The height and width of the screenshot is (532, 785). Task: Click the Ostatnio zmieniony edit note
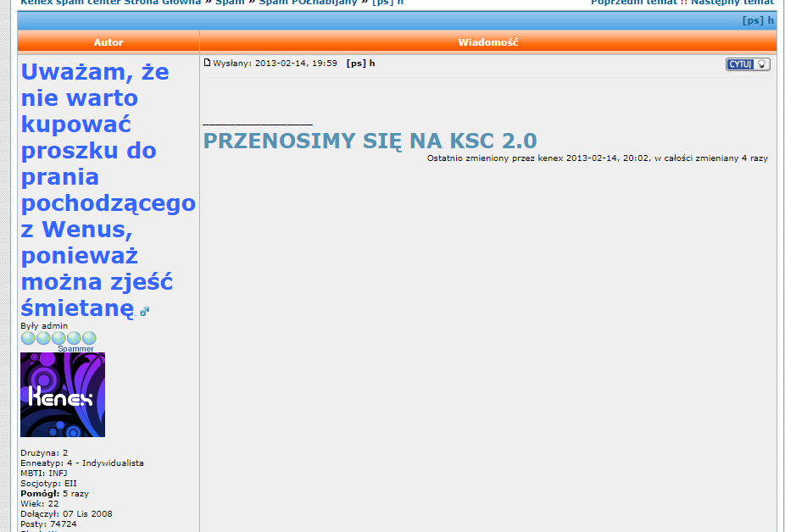coord(597,158)
